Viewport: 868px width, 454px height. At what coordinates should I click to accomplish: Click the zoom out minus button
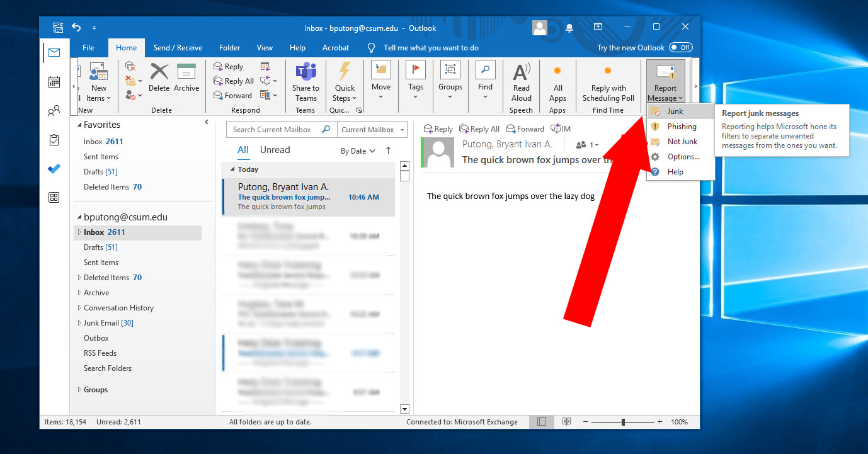[x=586, y=422]
